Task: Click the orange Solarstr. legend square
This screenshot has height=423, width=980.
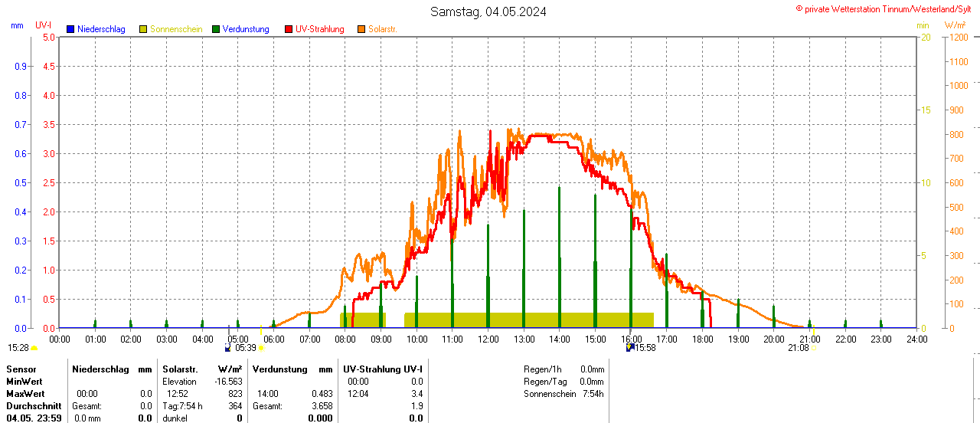Action: coord(361,29)
